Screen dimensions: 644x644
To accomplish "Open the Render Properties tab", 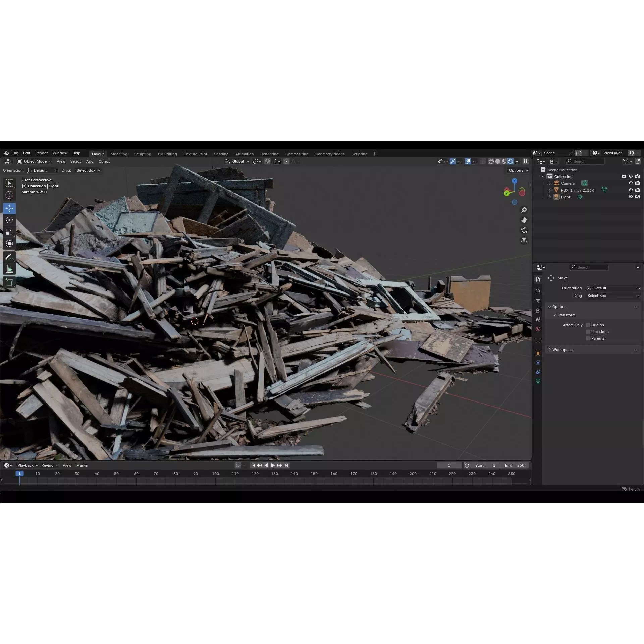I will 538,291.
